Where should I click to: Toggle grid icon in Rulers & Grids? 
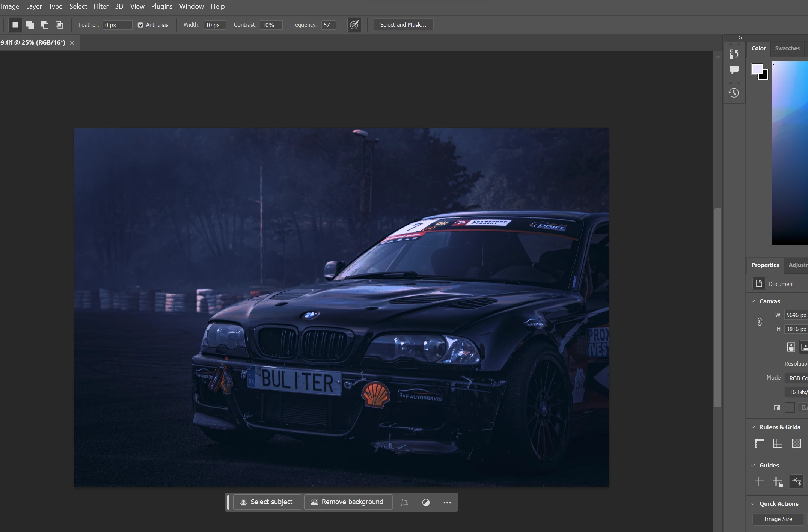pos(778,443)
